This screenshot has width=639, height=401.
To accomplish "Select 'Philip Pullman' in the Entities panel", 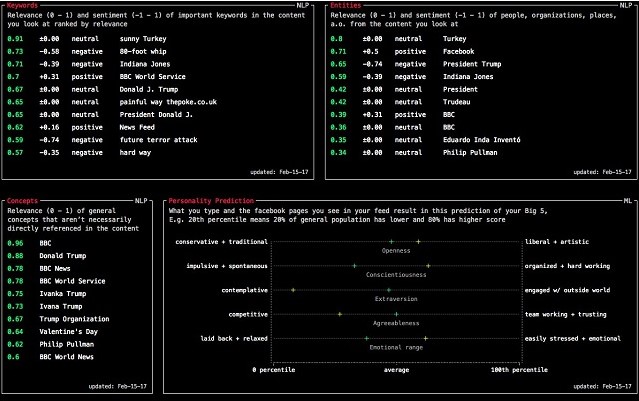I will [x=470, y=153].
